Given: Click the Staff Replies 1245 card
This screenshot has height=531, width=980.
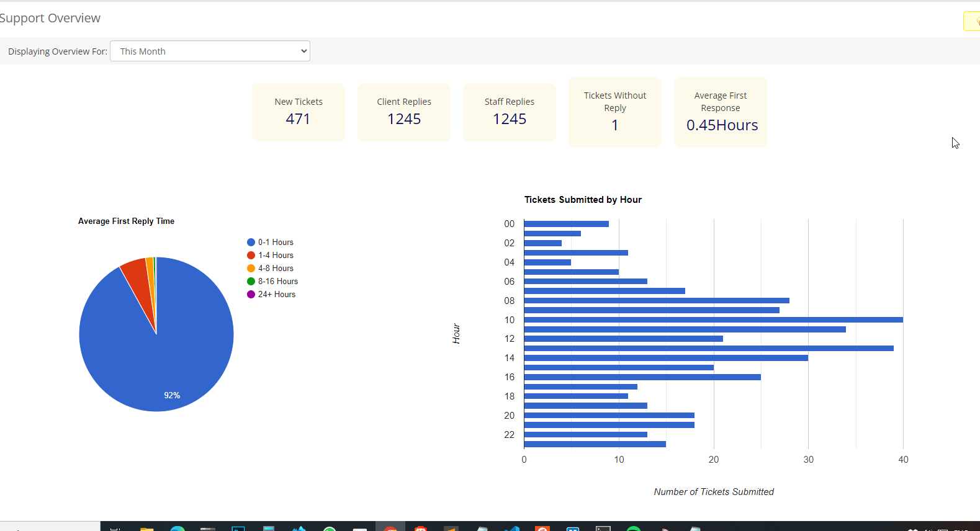Looking at the screenshot, I should click(x=510, y=112).
